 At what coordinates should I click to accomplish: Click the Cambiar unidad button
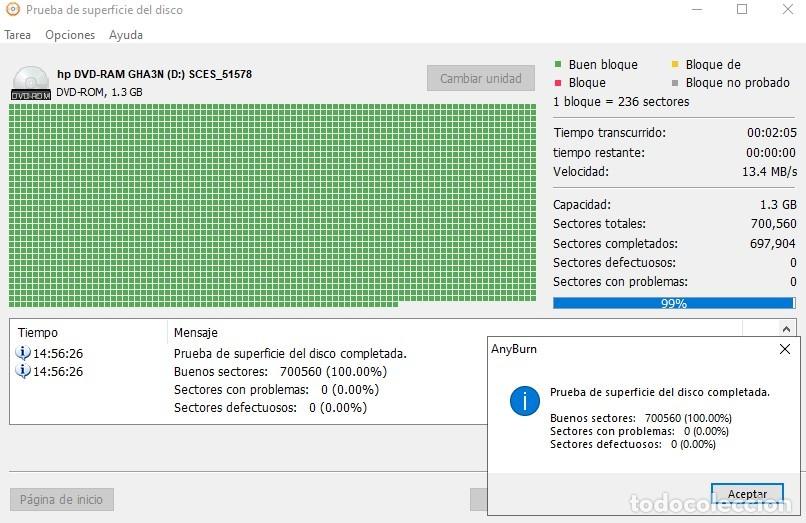481,78
